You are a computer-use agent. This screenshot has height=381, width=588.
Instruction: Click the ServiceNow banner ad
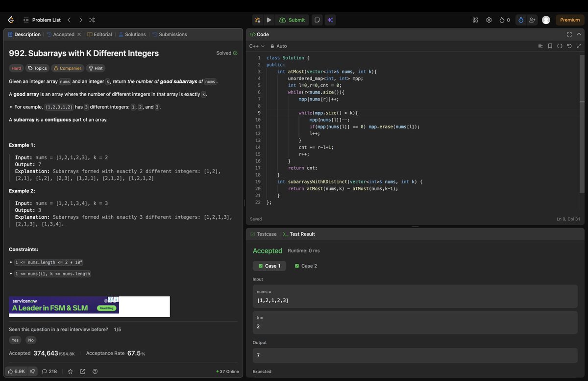64,305
